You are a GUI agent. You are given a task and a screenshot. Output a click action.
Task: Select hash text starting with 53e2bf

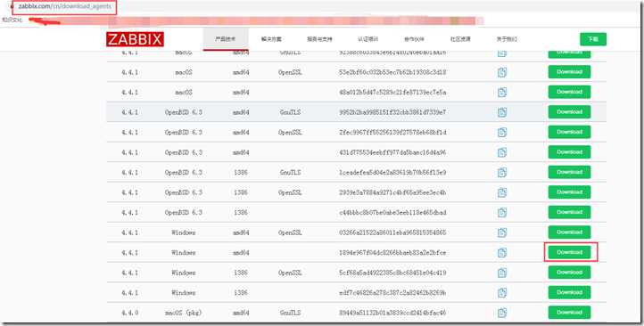pos(392,72)
